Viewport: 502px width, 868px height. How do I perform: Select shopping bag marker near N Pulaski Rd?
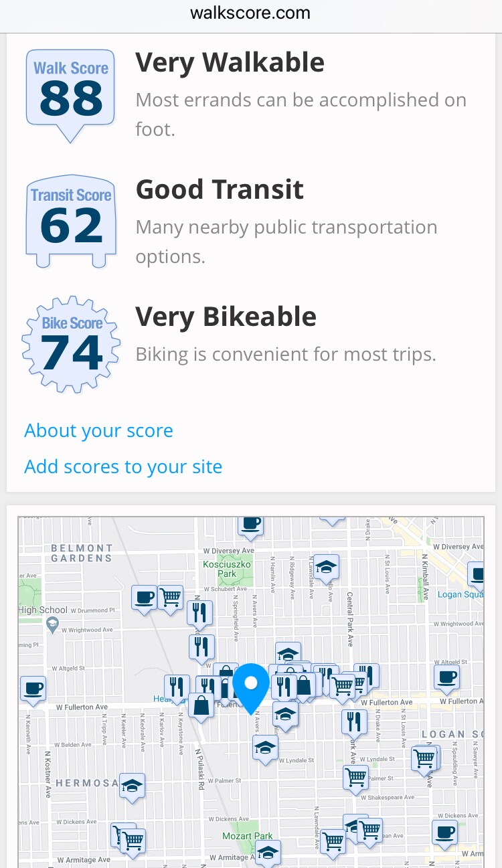tap(201, 705)
